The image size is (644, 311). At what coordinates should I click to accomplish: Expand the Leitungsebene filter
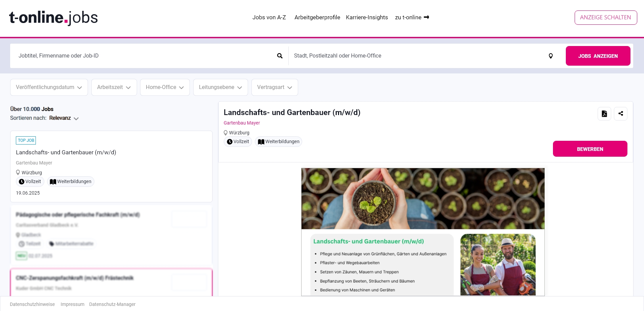pos(221,87)
